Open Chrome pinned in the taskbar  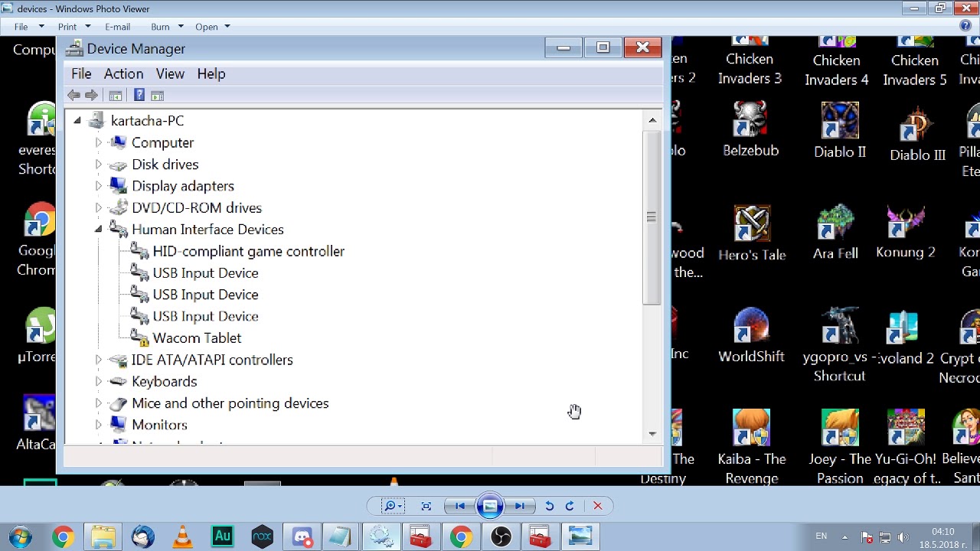pos(63,536)
